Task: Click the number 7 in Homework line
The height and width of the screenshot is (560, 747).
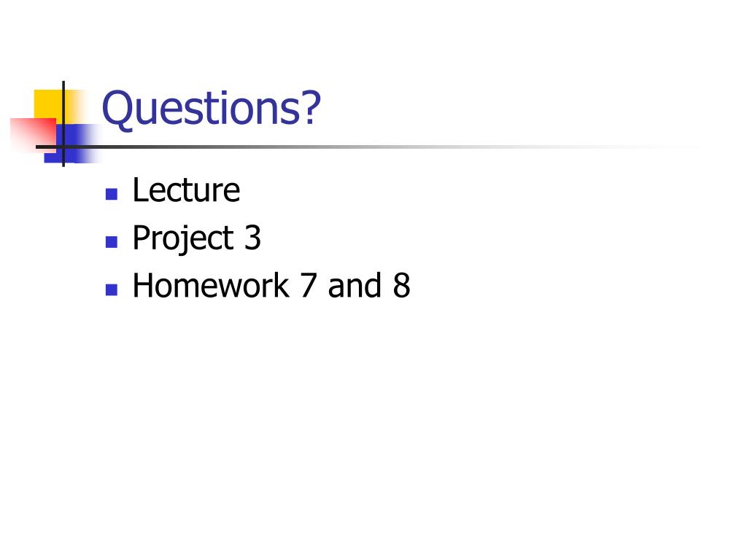Action: coord(309,286)
